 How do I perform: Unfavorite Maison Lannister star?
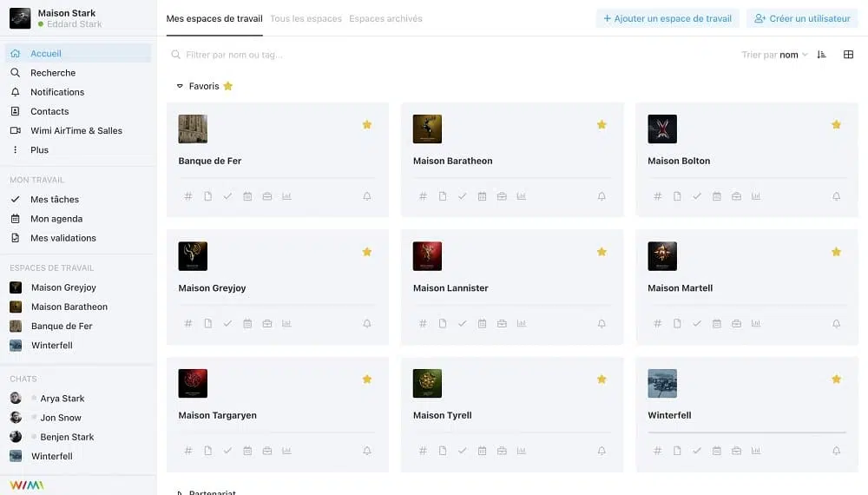(602, 252)
